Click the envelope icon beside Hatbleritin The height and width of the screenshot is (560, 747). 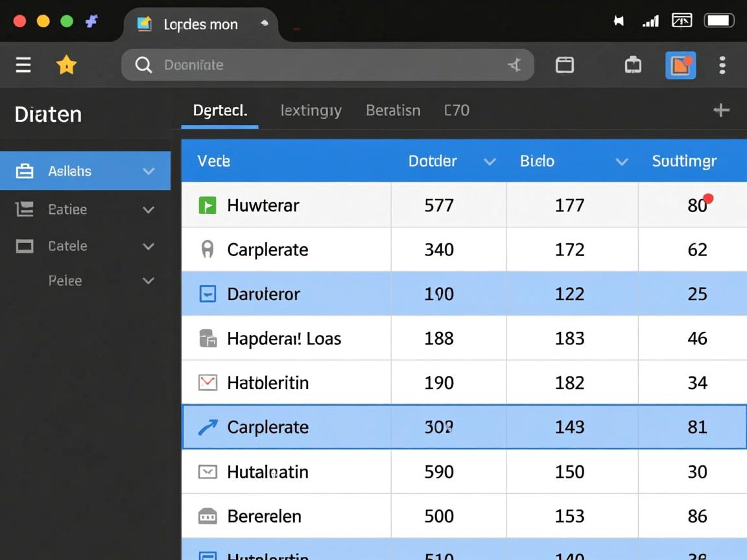coord(207,382)
